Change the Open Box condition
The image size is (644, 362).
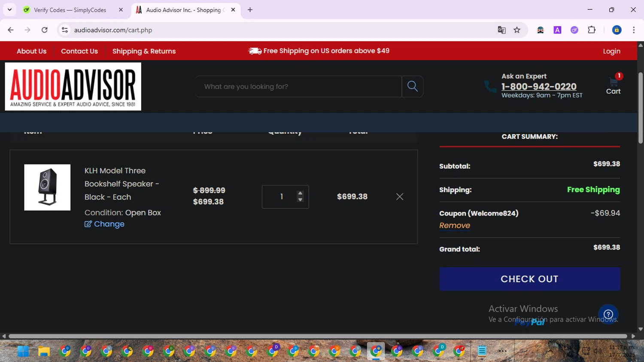click(x=104, y=224)
